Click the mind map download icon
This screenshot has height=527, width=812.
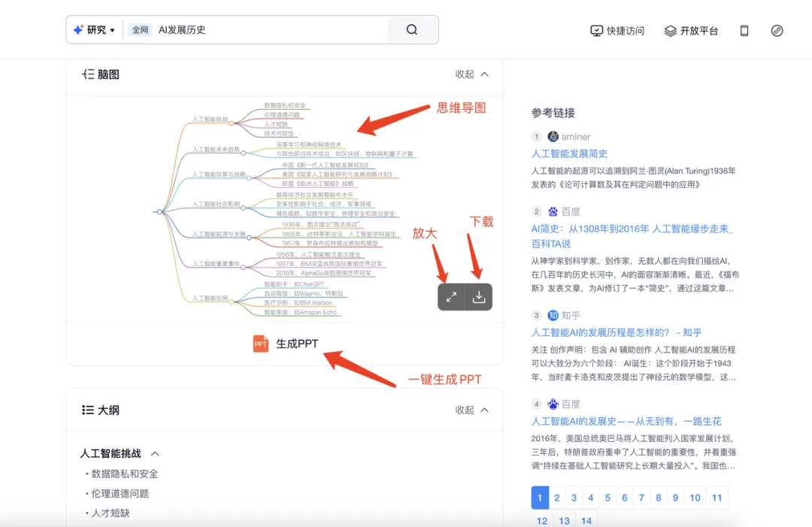[x=479, y=296]
